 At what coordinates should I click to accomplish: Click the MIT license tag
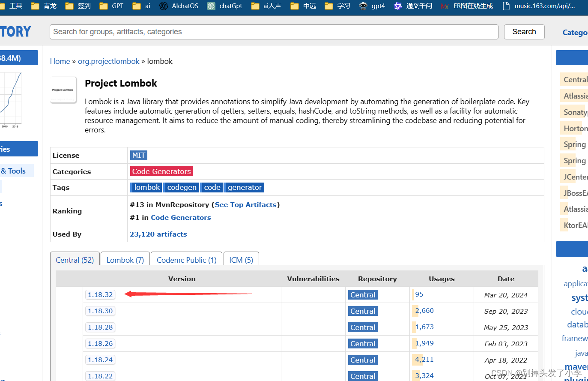point(139,155)
